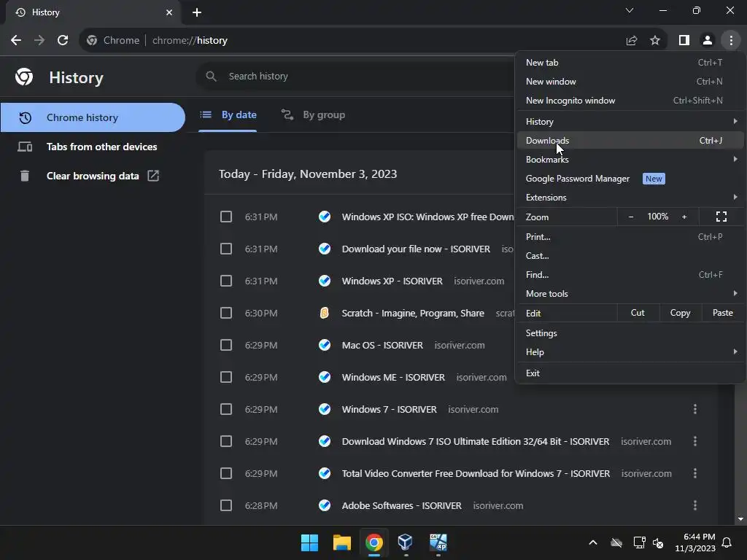
Task: Open more actions for Total Video Converter entry
Action: (x=695, y=473)
